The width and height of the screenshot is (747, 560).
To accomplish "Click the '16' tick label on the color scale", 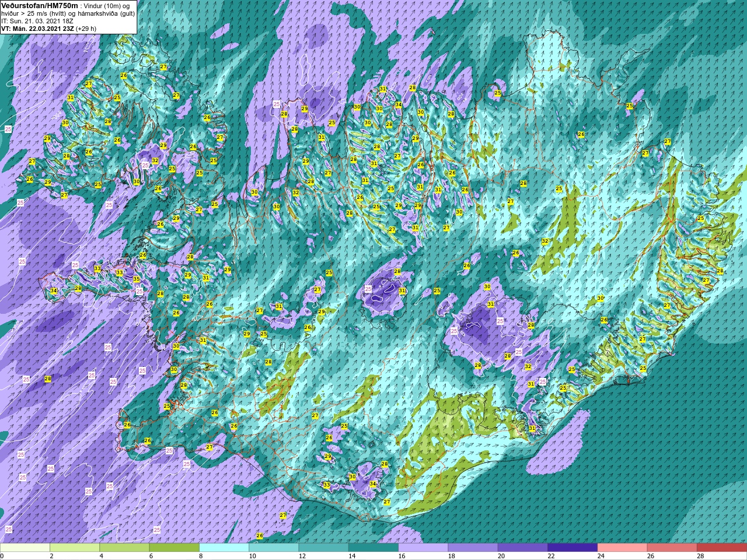I will 403,556.
